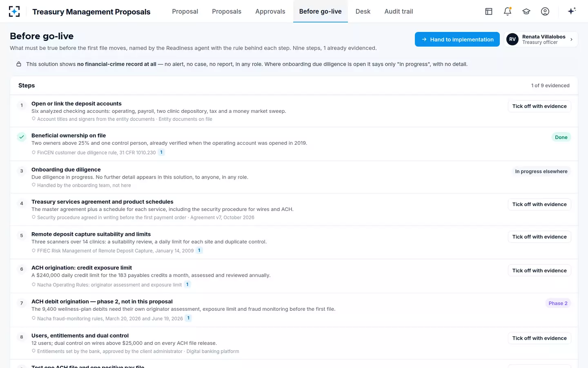Open citation 1 for Nacha Operating Rules
The image size is (588, 368).
(187, 284)
